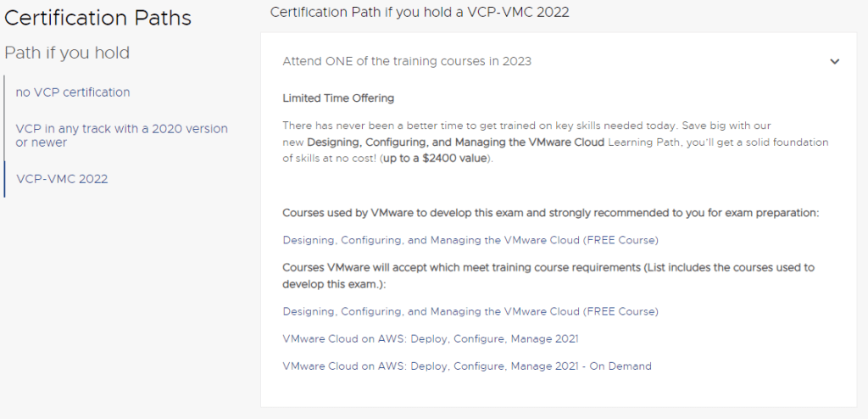Image resolution: width=868 pixels, height=419 pixels.
Task: Open the 'Manage 2021 - On Demand' course link
Action: (466, 366)
